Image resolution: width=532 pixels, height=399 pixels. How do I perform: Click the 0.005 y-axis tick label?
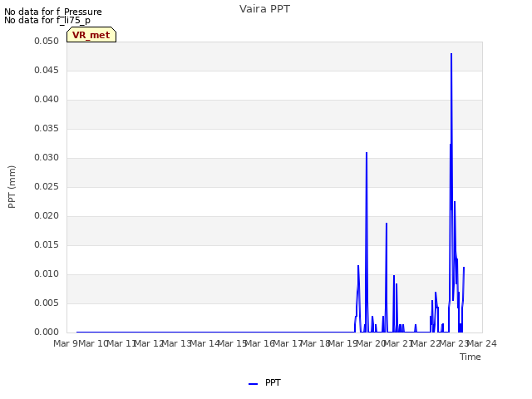[47, 303]
